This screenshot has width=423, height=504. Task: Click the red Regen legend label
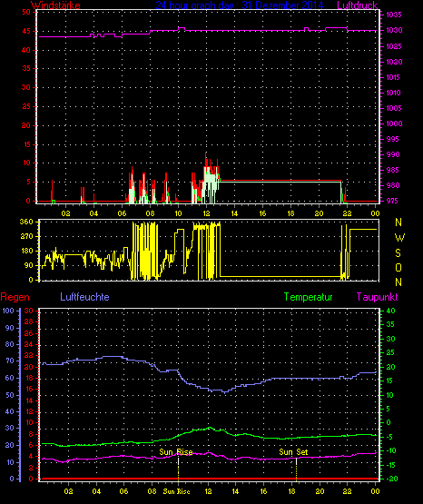pos(15,297)
